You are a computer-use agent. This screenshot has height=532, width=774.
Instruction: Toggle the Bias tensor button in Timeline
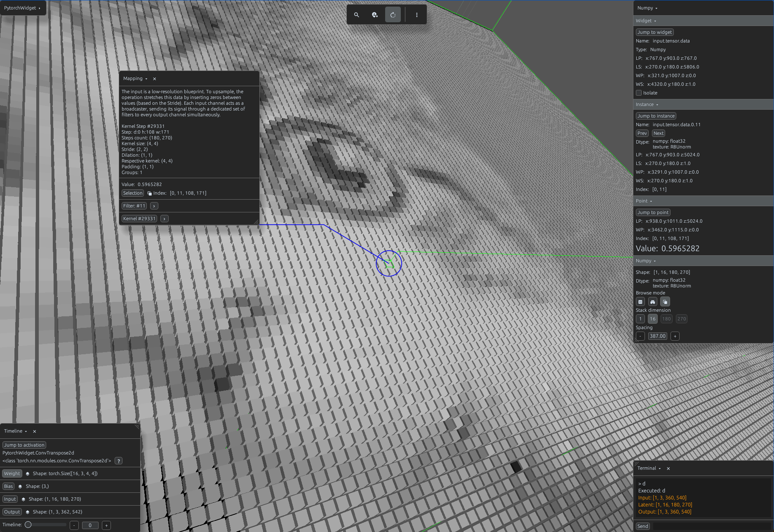pos(8,487)
